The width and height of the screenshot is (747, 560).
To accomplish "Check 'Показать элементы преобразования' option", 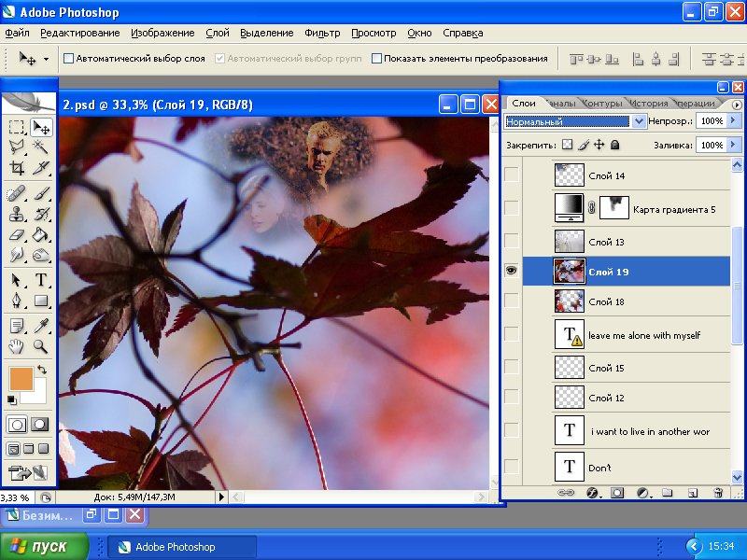I will 377,58.
